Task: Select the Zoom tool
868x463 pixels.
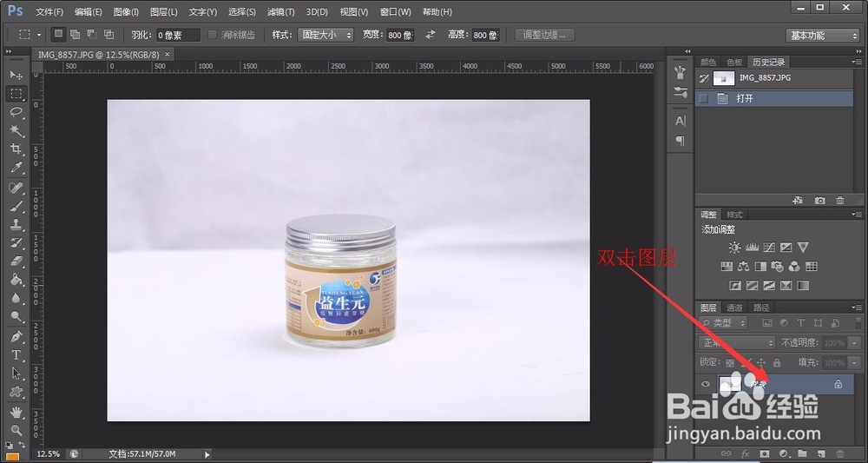Action: pos(16,430)
